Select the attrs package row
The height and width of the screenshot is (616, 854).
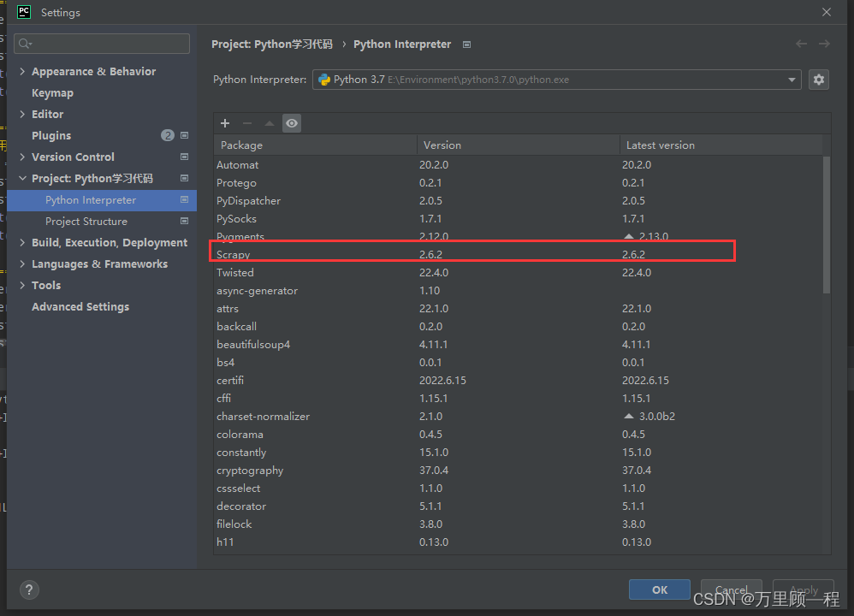pyautogui.click(x=518, y=308)
